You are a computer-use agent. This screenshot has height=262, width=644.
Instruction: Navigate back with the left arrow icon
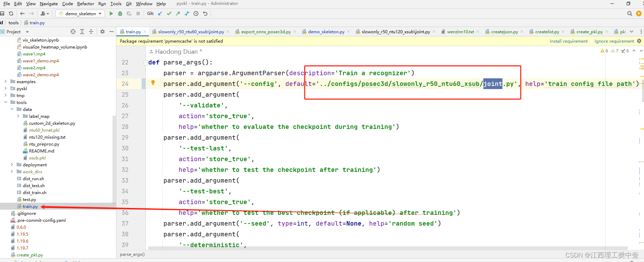pos(23,14)
